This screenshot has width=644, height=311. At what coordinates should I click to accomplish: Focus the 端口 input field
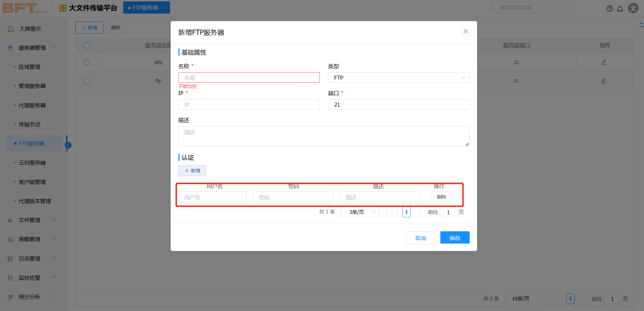(x=398, y=105)
